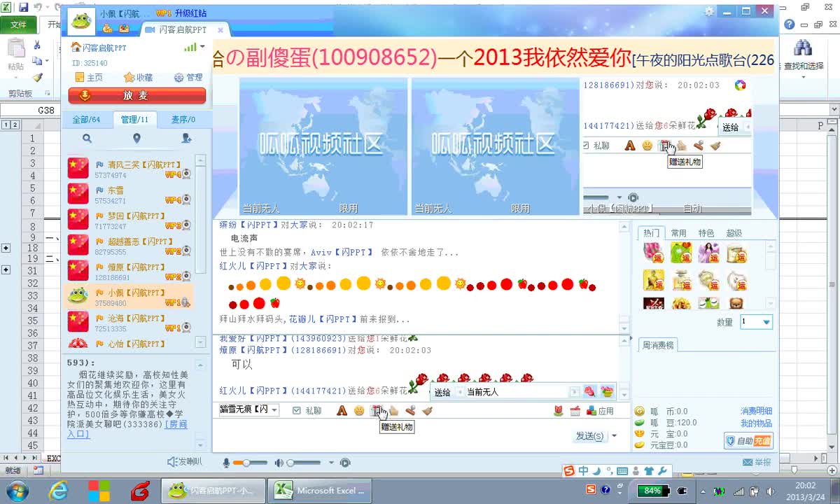Click the 应用 apps button
This screenshot has width=840, height=504.
tap(600, 411)
